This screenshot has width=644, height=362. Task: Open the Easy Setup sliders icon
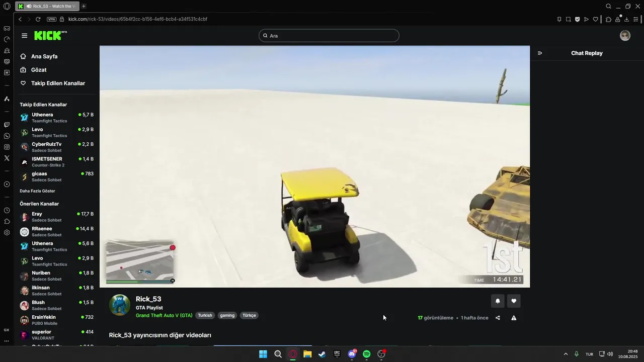(x=636, y=19)
